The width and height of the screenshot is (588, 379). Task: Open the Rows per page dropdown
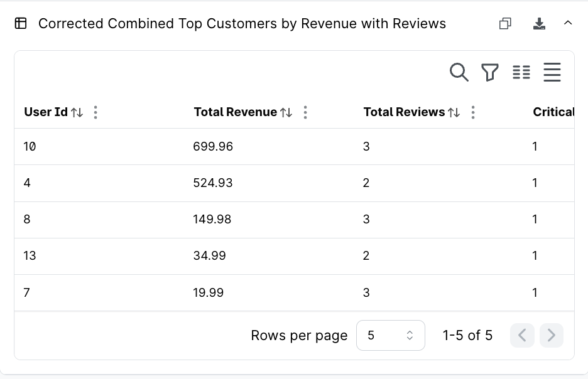coord(390,336)
